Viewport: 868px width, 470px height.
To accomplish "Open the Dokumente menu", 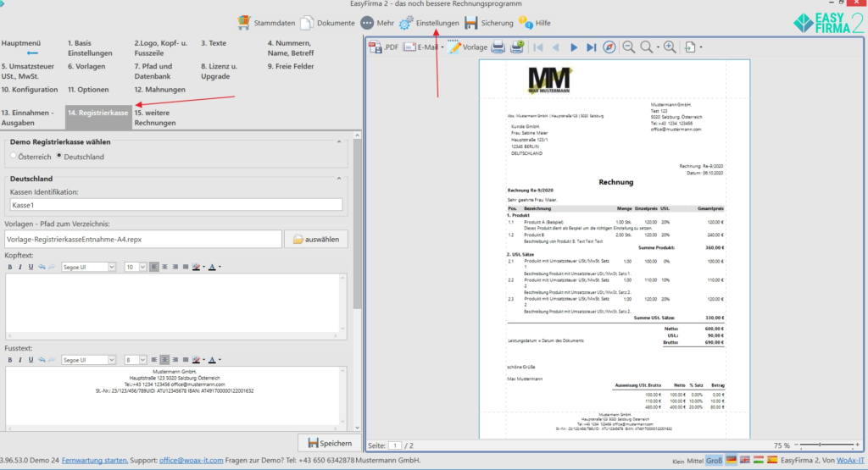I will 328,23.
